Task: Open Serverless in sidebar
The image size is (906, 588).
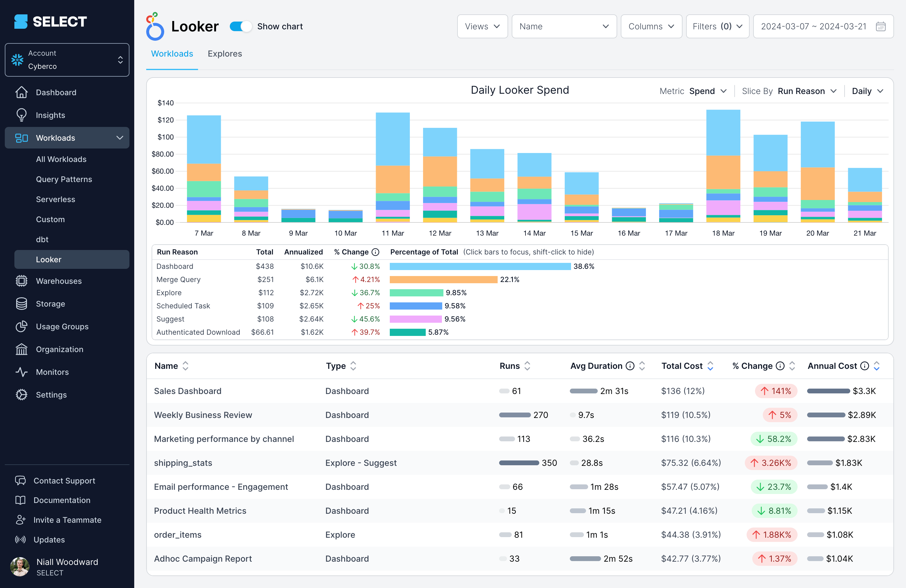Action: tap(56, 199)
